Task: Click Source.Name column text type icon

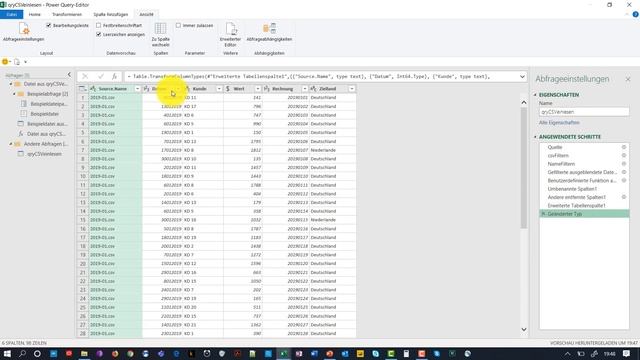Action: click(93, 89)
